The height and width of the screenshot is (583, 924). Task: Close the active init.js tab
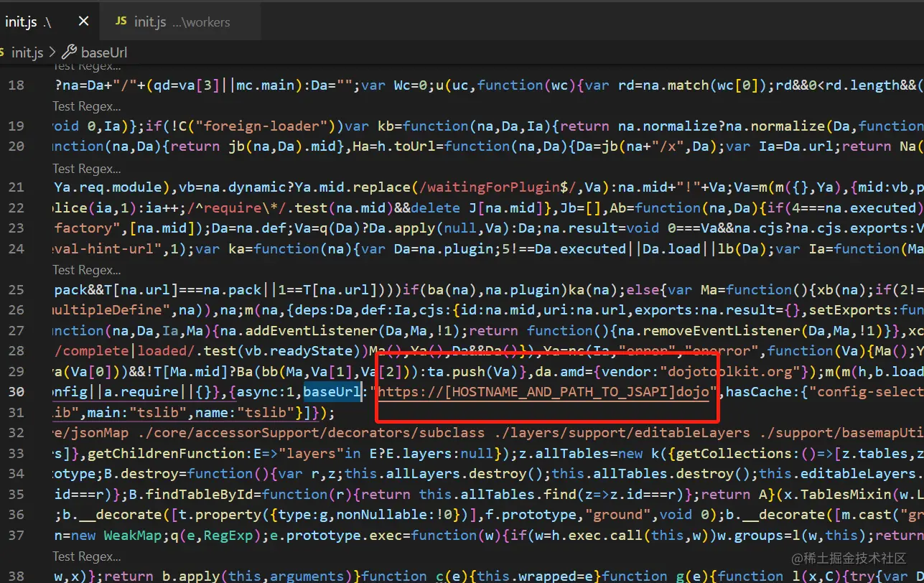click(x=84, y=22)
